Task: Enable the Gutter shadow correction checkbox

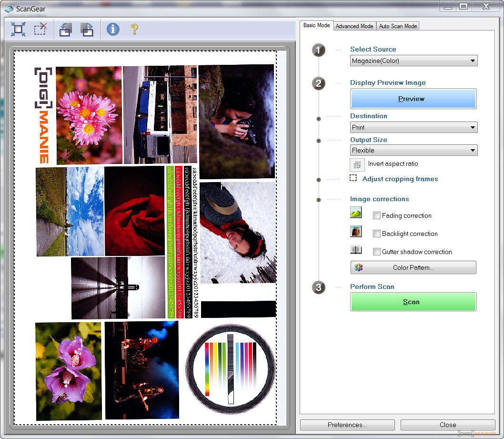Action: (x=377, y=252)
